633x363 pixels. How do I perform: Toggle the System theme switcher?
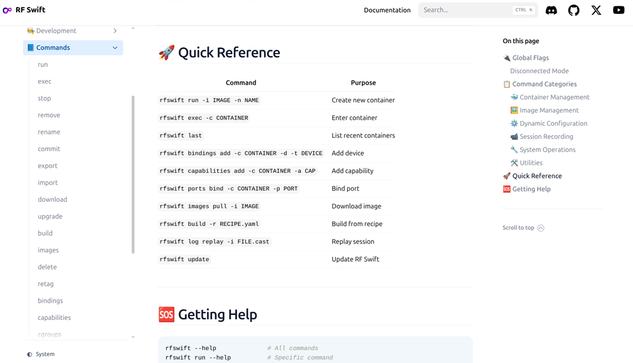[41, 354]
